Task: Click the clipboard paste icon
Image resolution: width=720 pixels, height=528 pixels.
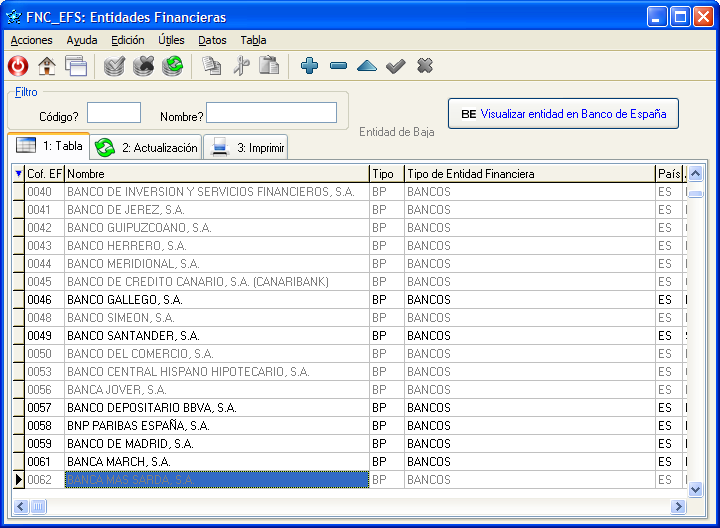Action: 269,66
